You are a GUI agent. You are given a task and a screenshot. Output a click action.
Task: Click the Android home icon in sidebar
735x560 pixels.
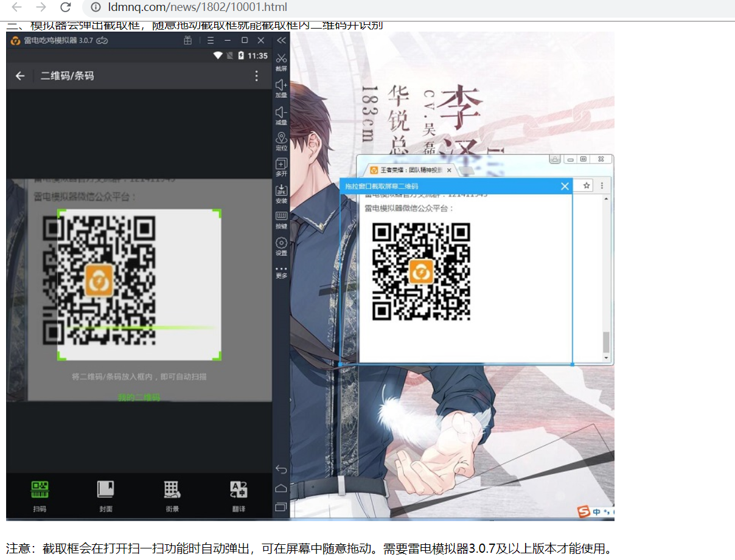pos(280,488)
